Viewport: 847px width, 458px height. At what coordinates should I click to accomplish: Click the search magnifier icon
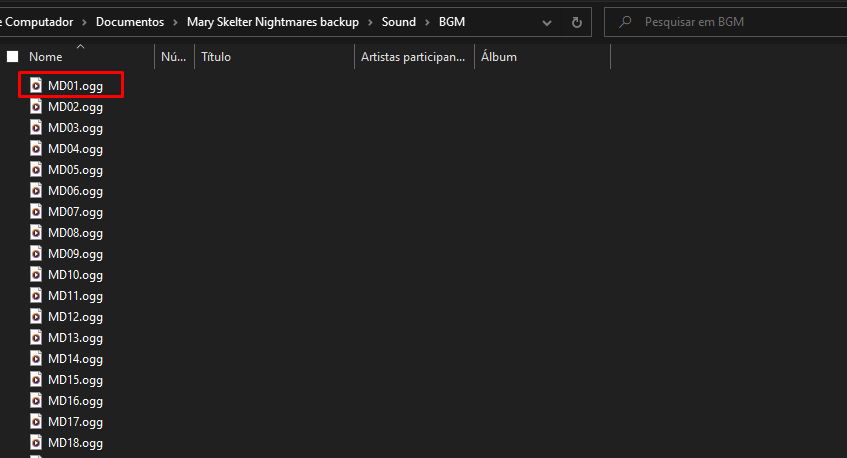(x=626, y=22)
